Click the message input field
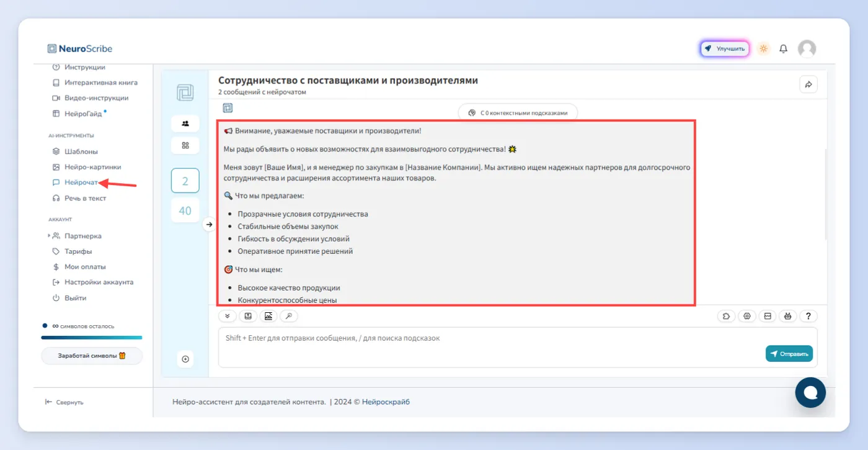The width and height of the screenshot is (868, 450). tap(518, 347)
